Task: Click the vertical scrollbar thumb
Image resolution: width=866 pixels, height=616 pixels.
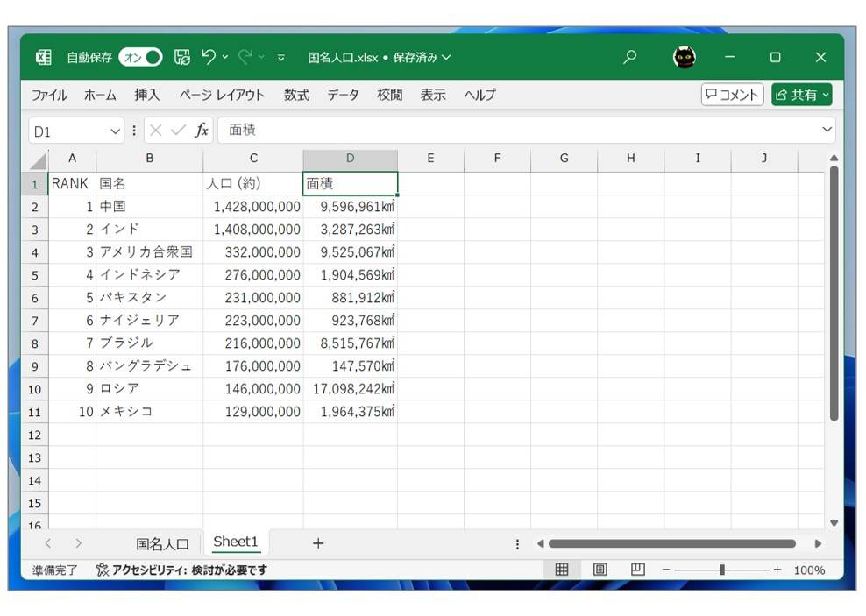Action: [x=834, y=294]
